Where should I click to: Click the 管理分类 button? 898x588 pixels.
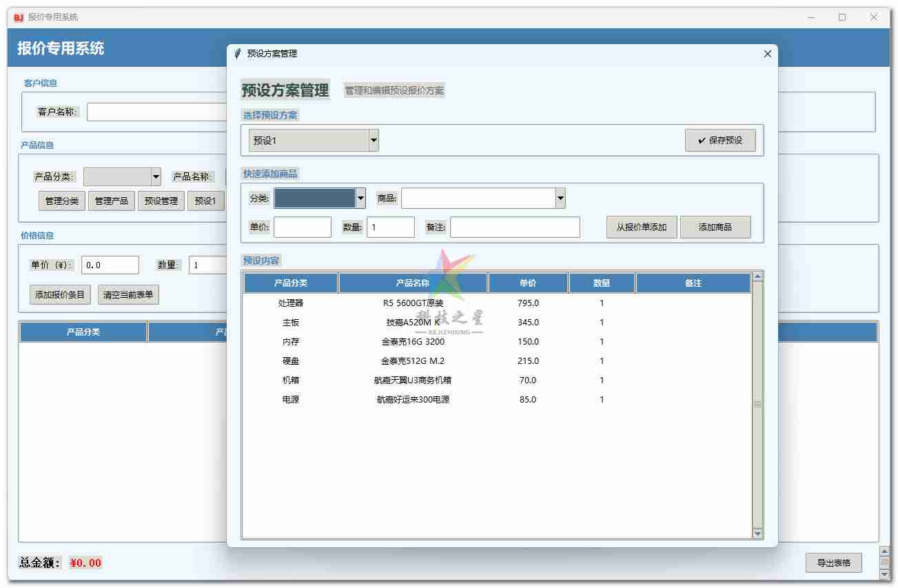pyautogui.click(x=62, y=201)
